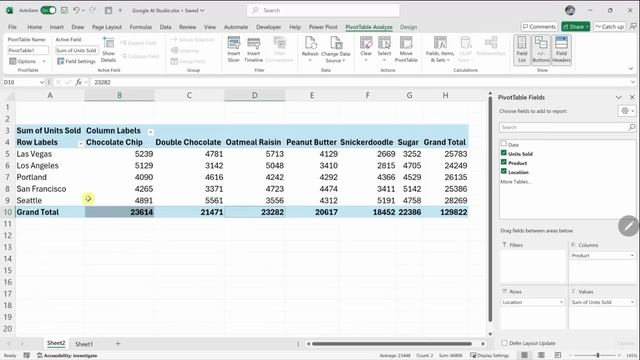Open Display Settings in status bar
This screenshot has width=640, height=360.
tap(489, 356)
